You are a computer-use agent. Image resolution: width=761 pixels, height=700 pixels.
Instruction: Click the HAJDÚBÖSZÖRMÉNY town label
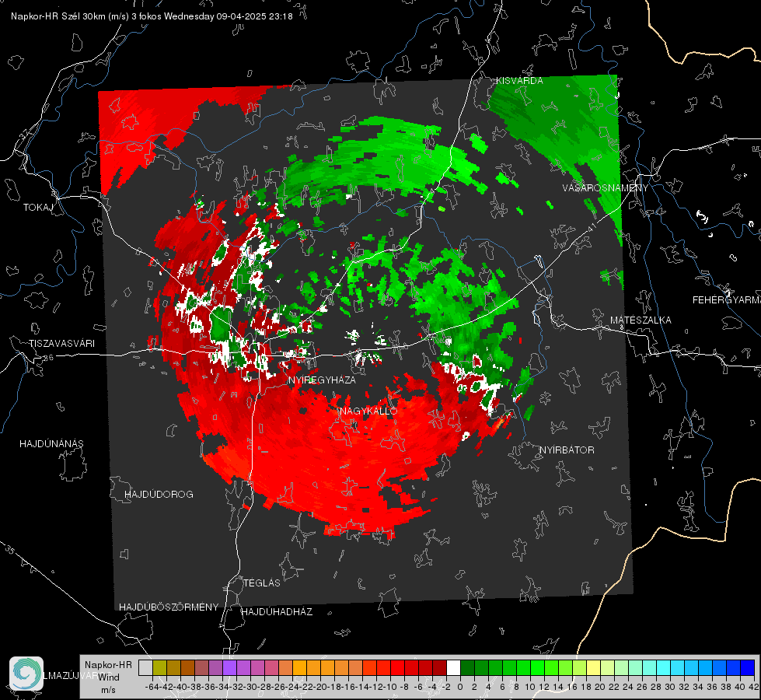(169, 607)
